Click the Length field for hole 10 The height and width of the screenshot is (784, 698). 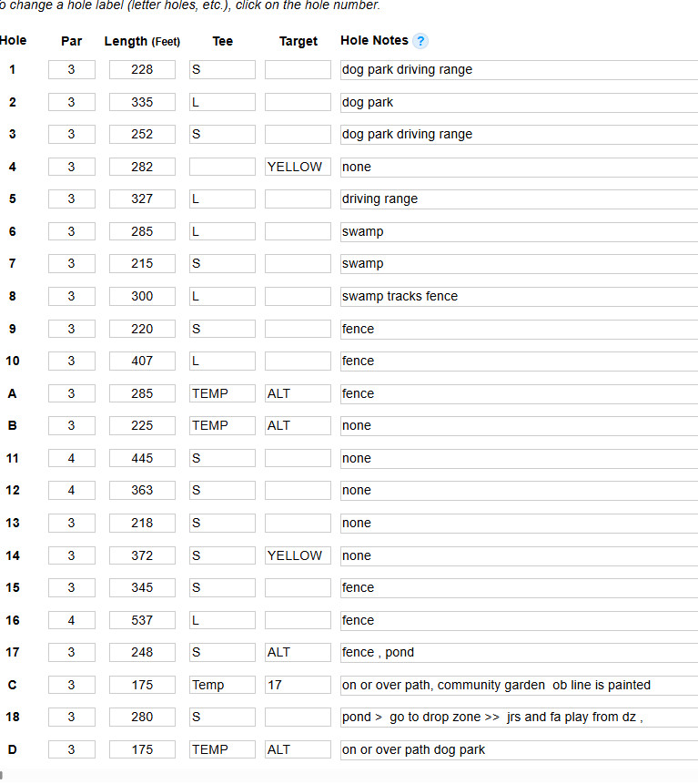[x=142, y=361]
